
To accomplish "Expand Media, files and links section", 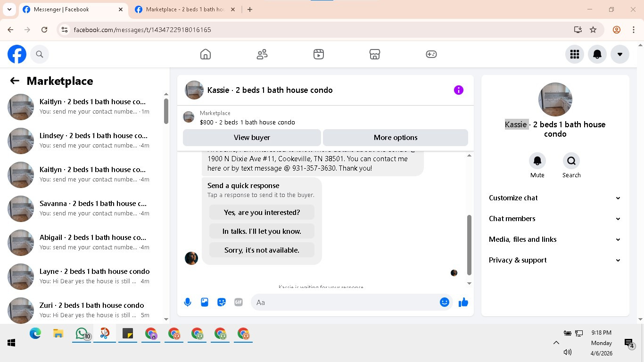I will coord(555,239).
